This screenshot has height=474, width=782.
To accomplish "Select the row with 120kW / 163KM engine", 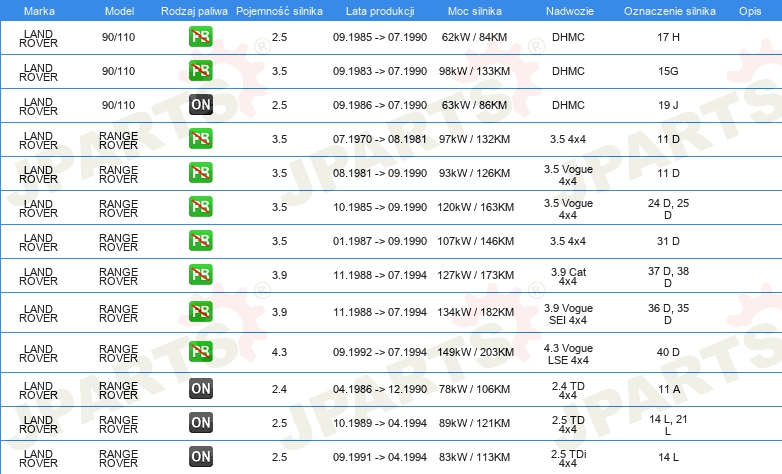I will pos(391,208).
